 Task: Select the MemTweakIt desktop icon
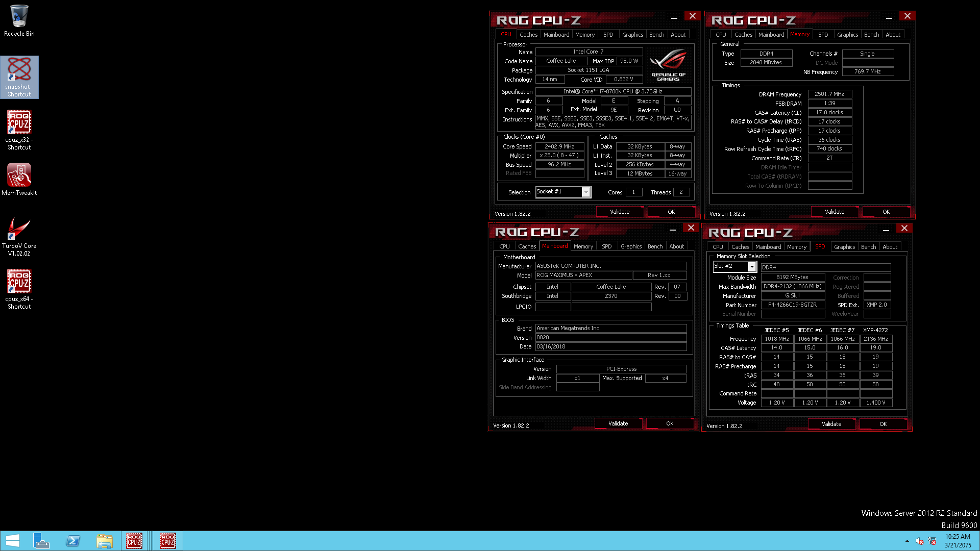tap(19, 180)
